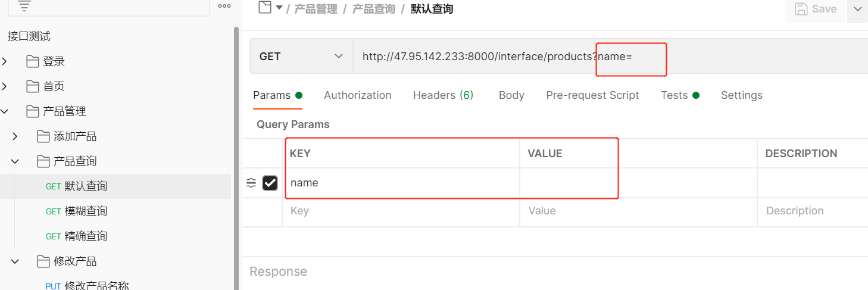Open the Save options dropdown arrow
The width and height of the screenshot is (868, 290).
pos(857,9)
